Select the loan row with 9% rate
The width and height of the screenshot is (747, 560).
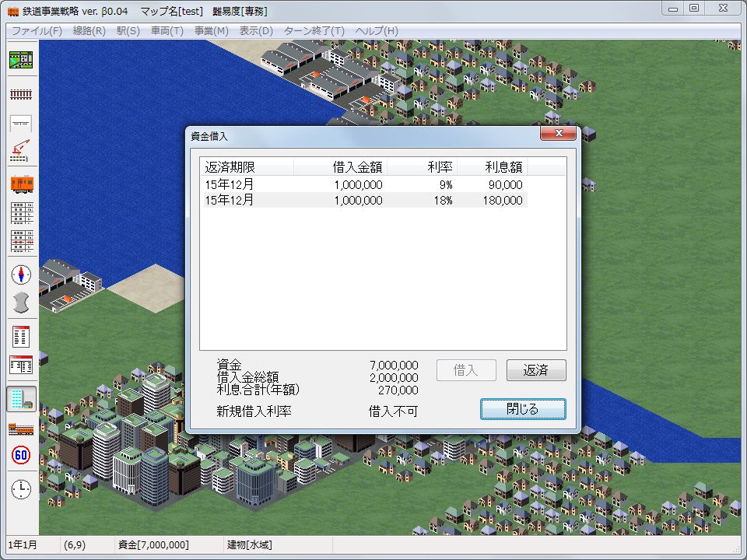(363, 185)
